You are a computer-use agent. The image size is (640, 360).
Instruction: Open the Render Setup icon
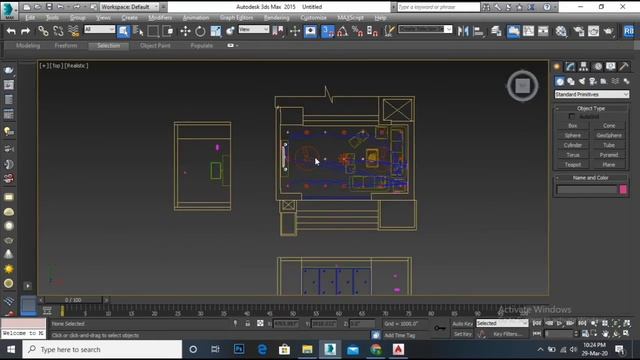[579, 31]
